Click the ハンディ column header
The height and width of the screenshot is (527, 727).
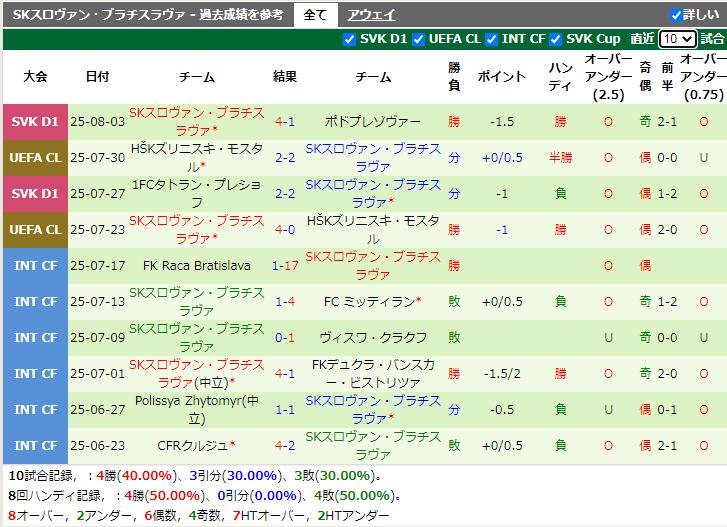pos(561,76)
